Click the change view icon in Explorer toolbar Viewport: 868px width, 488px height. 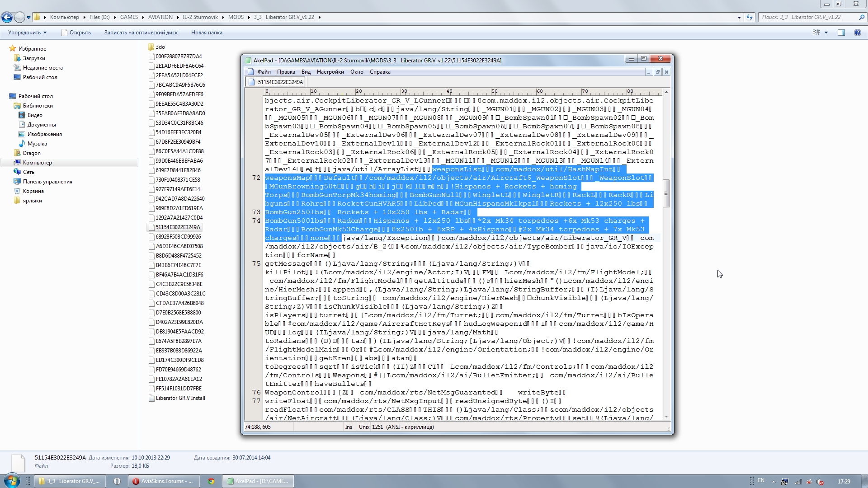816,33
